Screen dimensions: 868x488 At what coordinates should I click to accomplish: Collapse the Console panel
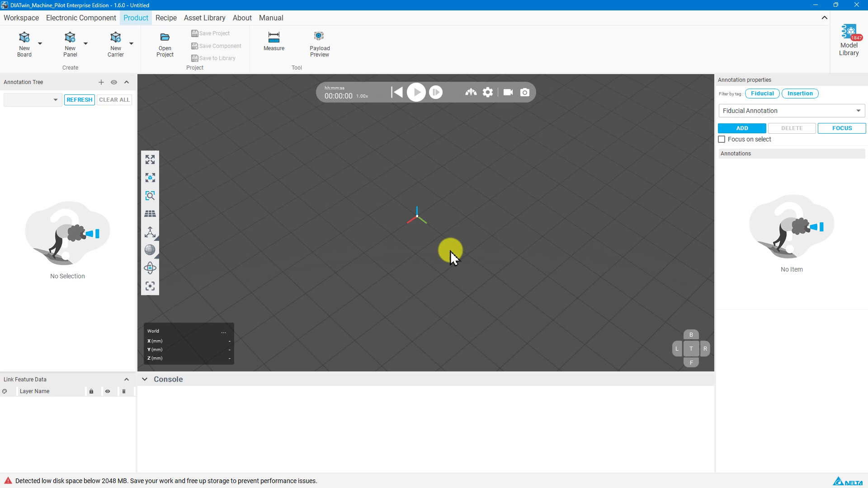[145, 379]
